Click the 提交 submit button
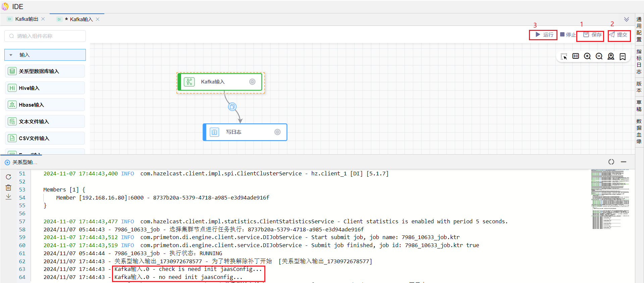644x283 pixels. 619,35
